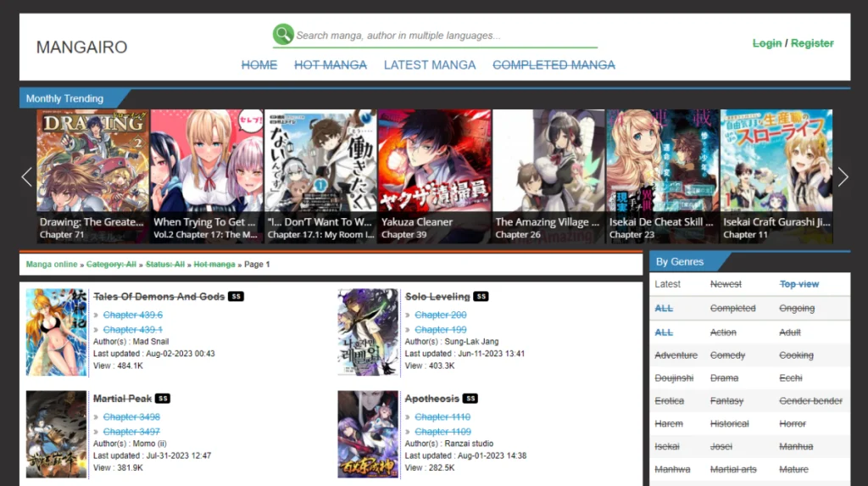Select the Historical genre
The image size is (868, 486).
click(x=730, y=423)
